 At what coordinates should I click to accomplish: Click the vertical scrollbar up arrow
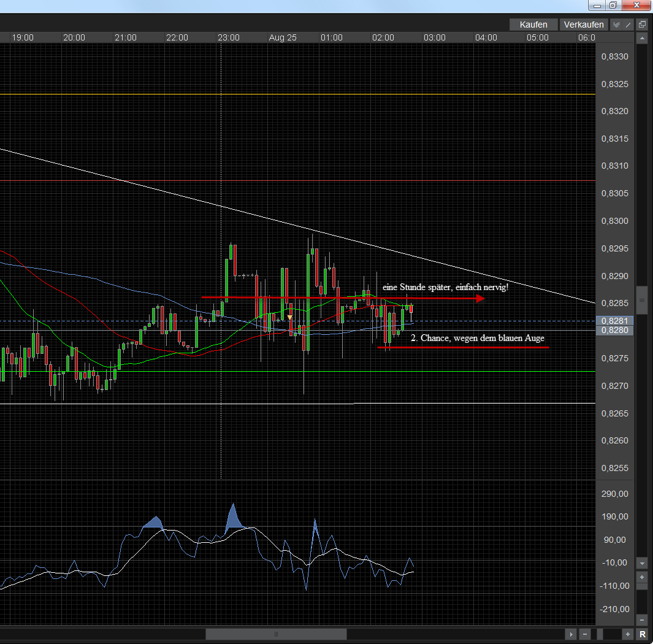click(642, 39)
